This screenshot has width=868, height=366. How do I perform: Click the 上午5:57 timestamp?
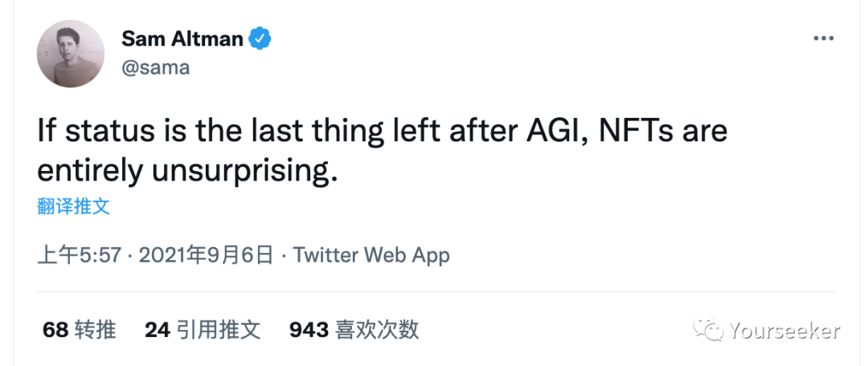click(x=79, y=255)
